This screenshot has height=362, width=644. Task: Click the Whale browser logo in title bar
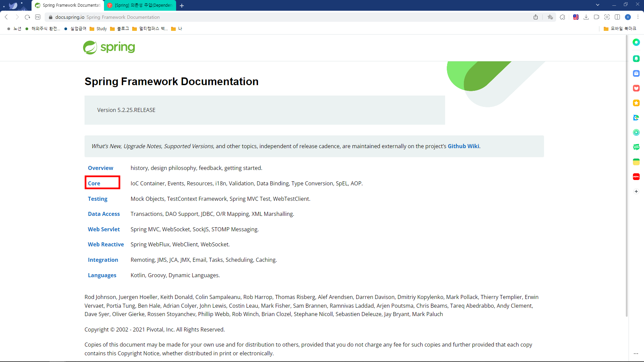pos(13,5)
